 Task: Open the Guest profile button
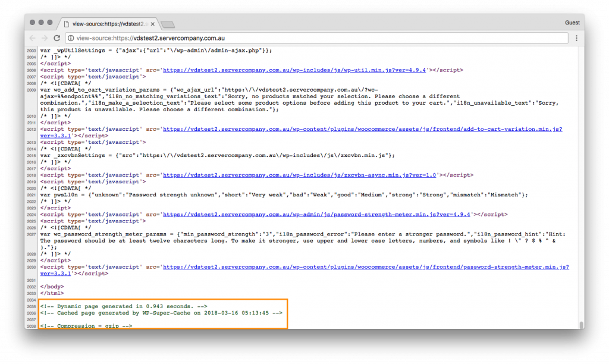point(572,23)
